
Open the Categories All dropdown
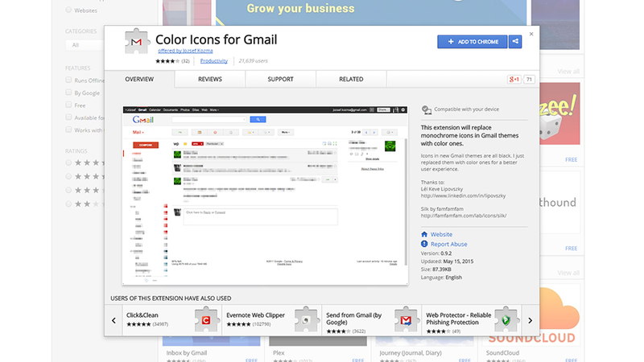pos(85,45)
